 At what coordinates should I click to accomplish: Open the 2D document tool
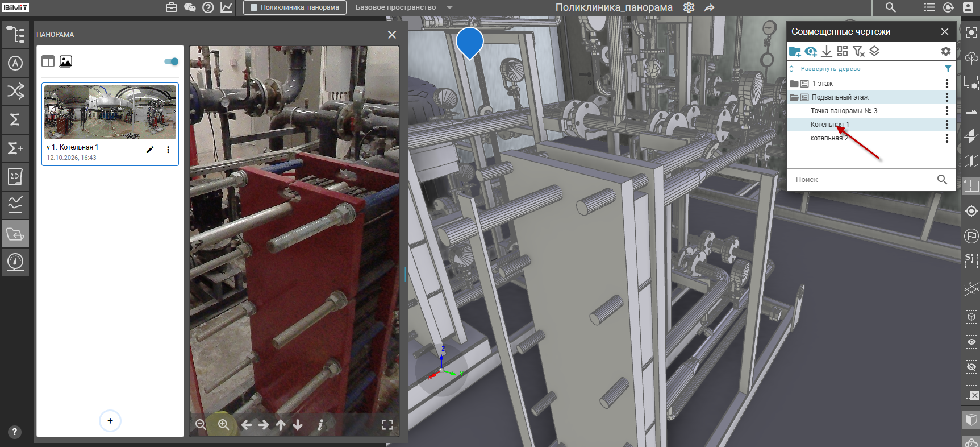point(15,176)
